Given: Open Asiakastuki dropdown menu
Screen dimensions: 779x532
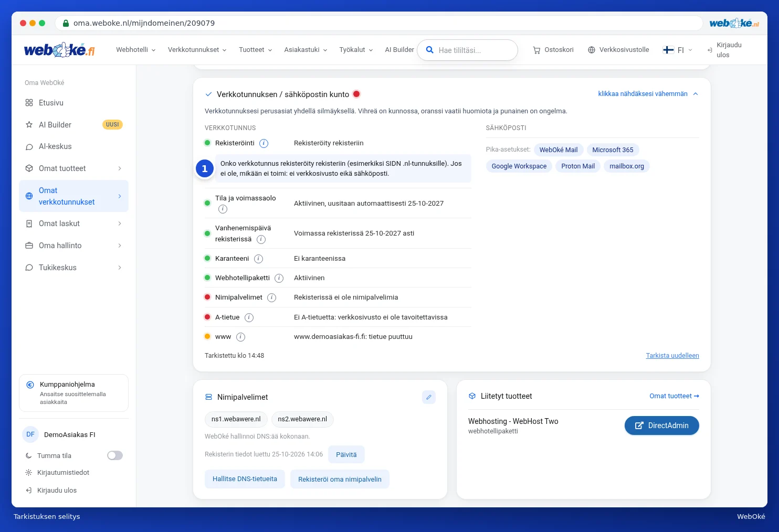Looking at the screenshot, I should click(306, 50).
